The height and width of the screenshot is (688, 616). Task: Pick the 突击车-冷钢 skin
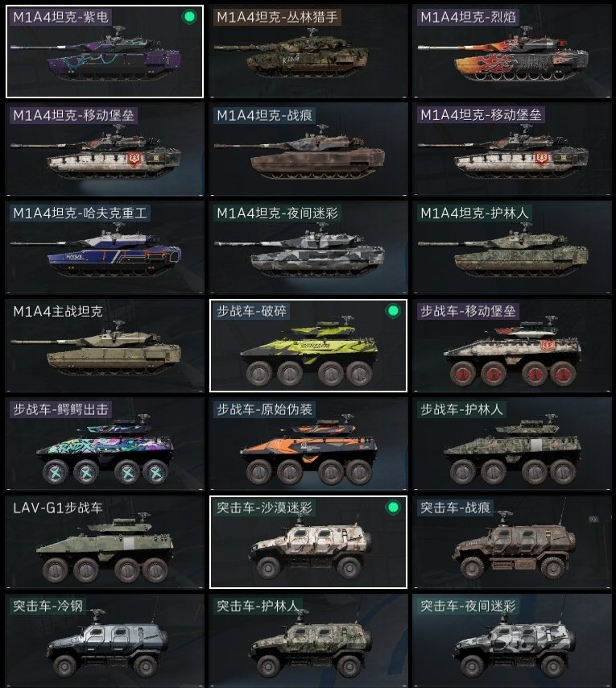click(x=105, y=640)
